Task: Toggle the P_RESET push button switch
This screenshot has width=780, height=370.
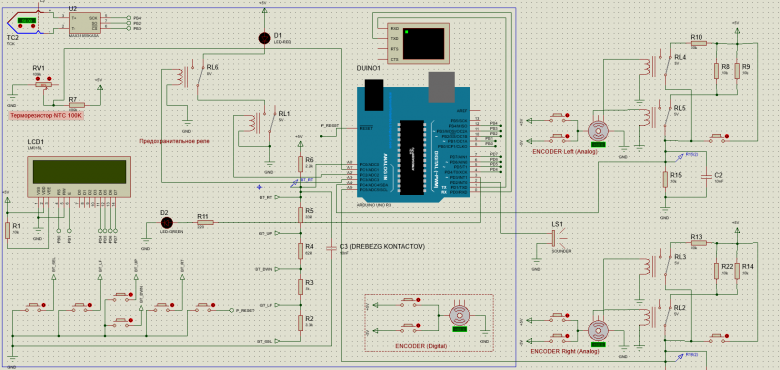Action: pos(204,305)
